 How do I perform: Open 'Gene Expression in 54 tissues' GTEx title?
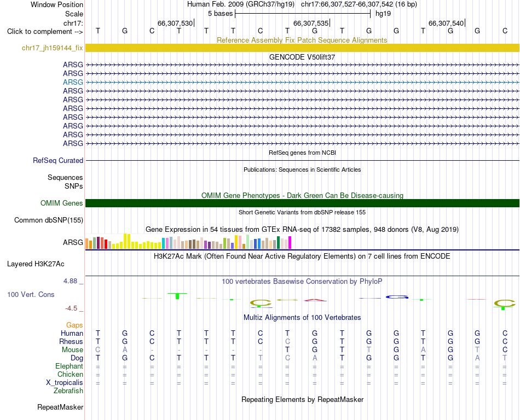tap(302, 230)
